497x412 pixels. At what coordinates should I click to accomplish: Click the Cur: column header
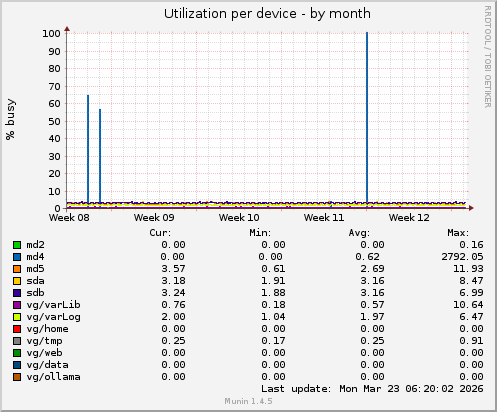tap(160, 233)
